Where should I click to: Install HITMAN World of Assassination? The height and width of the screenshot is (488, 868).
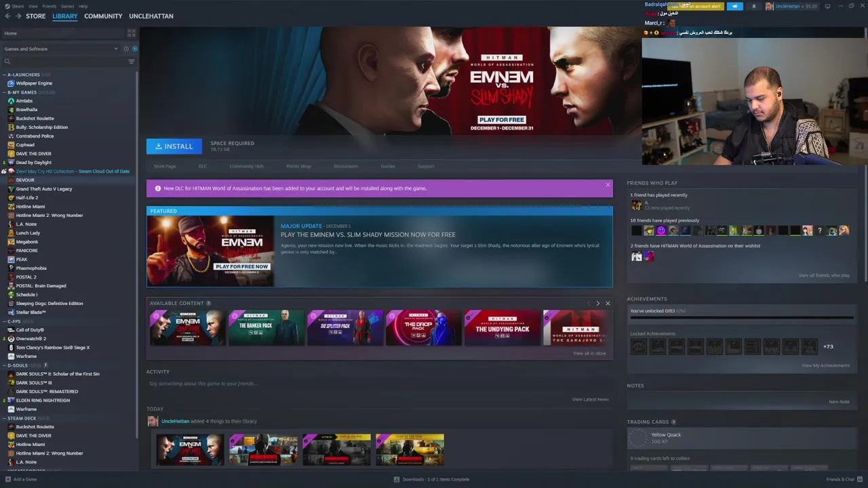[x=174, y=146]
